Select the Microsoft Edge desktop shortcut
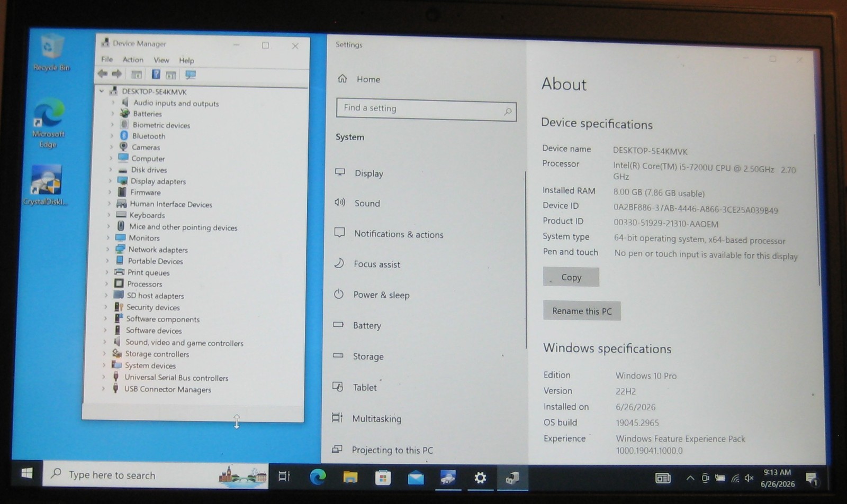Viewport: 847px width, 504px height. (49, 123)
